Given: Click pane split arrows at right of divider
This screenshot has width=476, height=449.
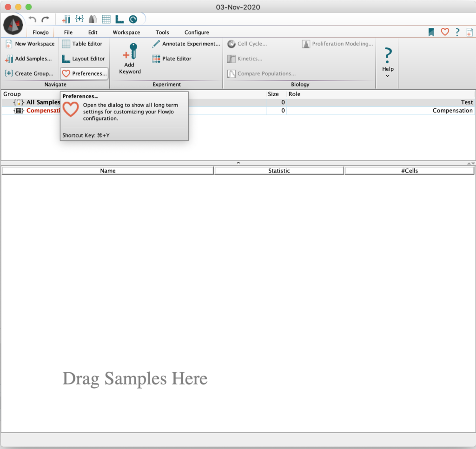Looking at the screenshot, I should (x=471, y=163).
